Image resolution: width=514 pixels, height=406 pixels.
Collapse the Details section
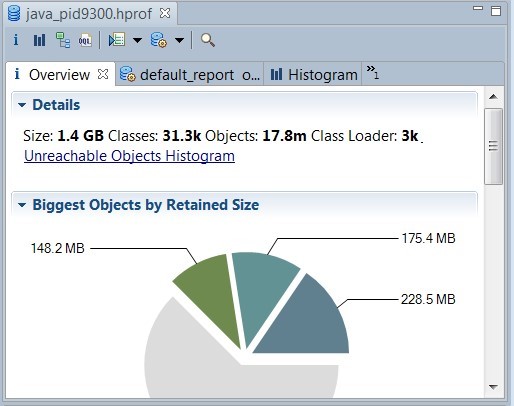coord(22,105)
